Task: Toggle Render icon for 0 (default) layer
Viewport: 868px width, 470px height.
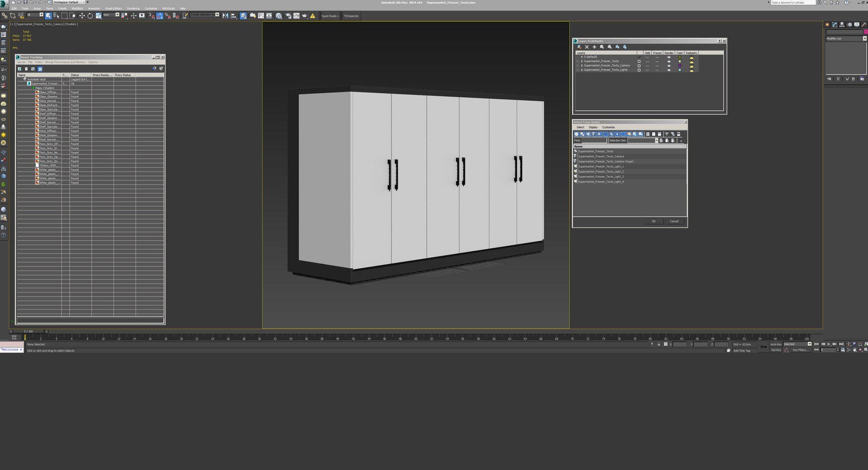Action: click(x=669, y=57)
